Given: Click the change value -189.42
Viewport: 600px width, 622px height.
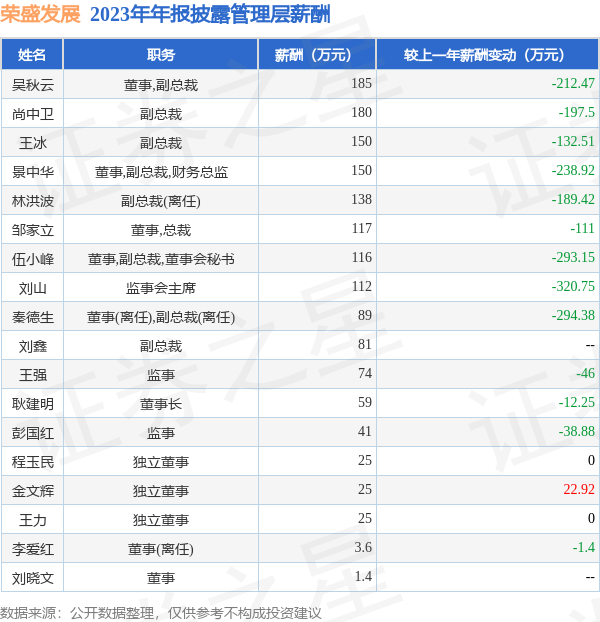Looking at the screenshot, I should tap(573, 199).
